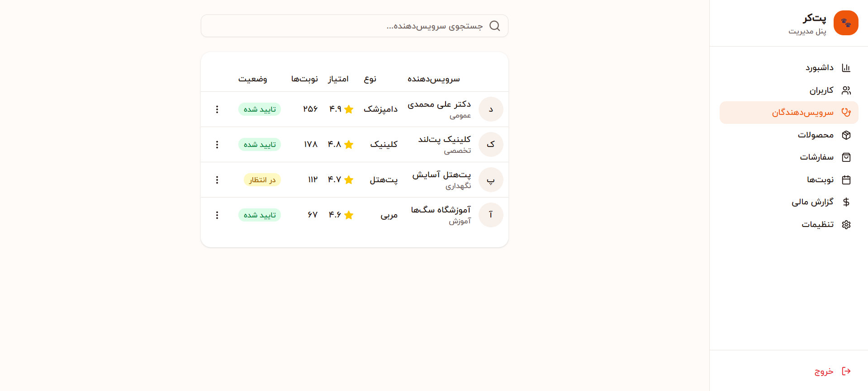Viewport: 868px width, 391px height.
Task: Click the پت‌کر brand title
Action: pos(815,18)
